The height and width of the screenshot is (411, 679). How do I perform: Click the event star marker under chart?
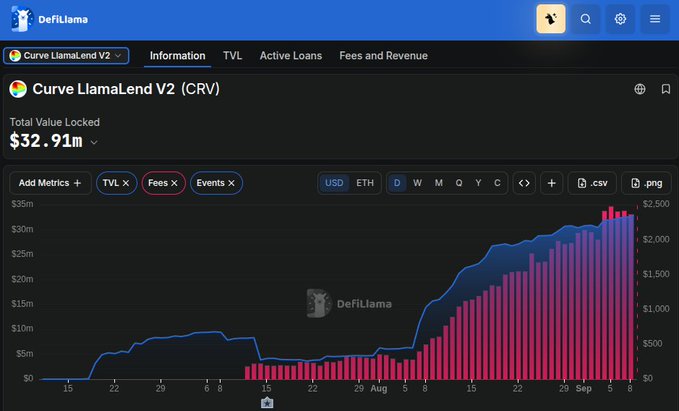pyautogui.click(x=267, y=403)
